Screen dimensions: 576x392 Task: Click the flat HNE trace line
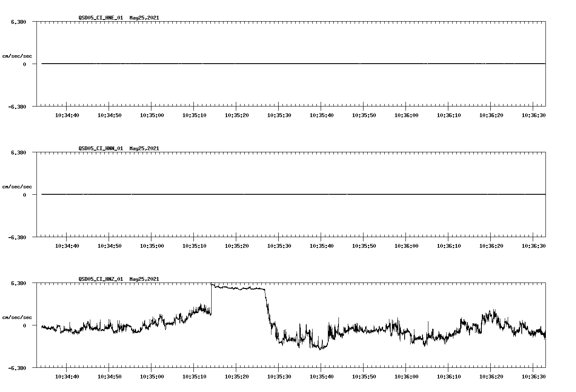point(254,64)
